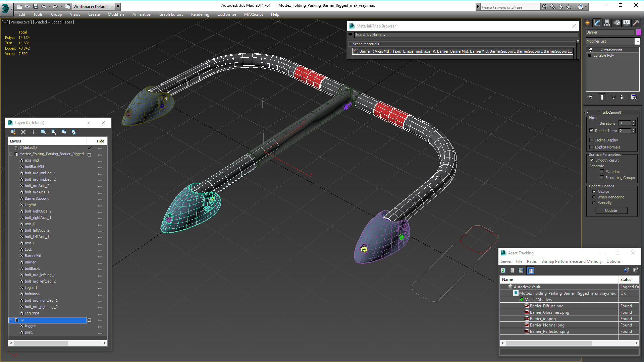Click the Search by Name field in Material Browser
Image resolution: width=644 pixels, height=362 pixels.
pyautogui.click(x=466, y=35)
